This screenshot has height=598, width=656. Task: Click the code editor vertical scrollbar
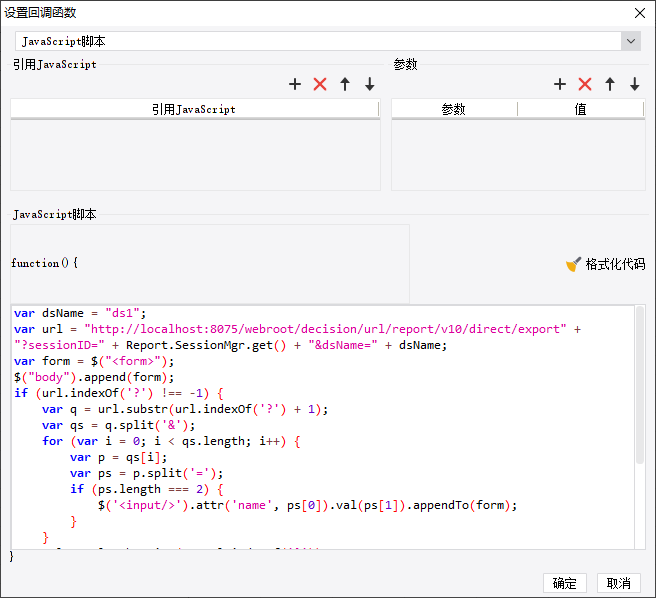[x=640, y=385]
